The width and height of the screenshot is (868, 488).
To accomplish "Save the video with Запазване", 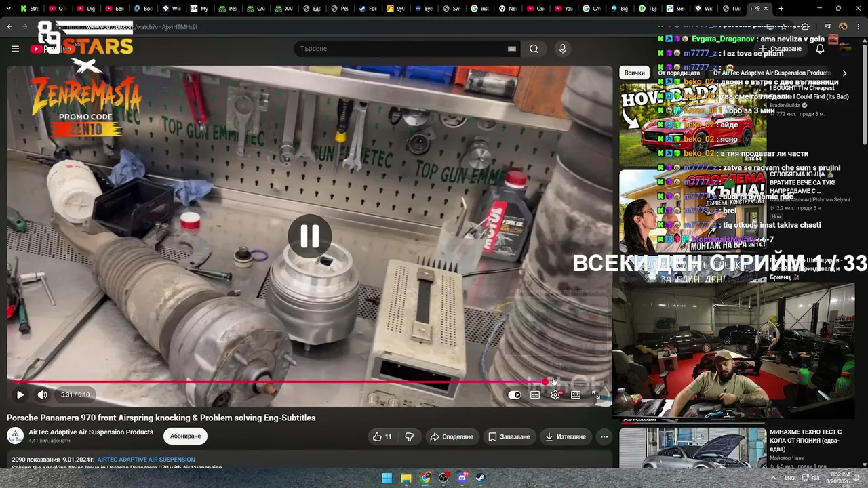I will coord(509,436).
